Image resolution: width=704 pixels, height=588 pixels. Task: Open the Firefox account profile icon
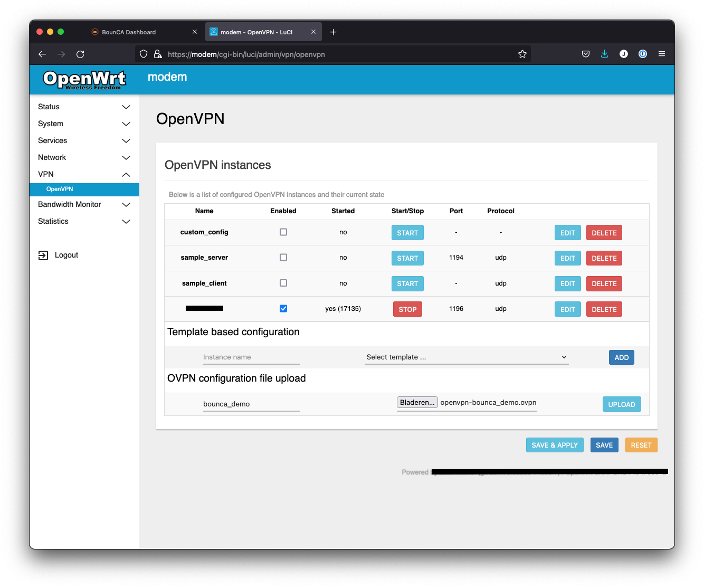tap(623, 54)
